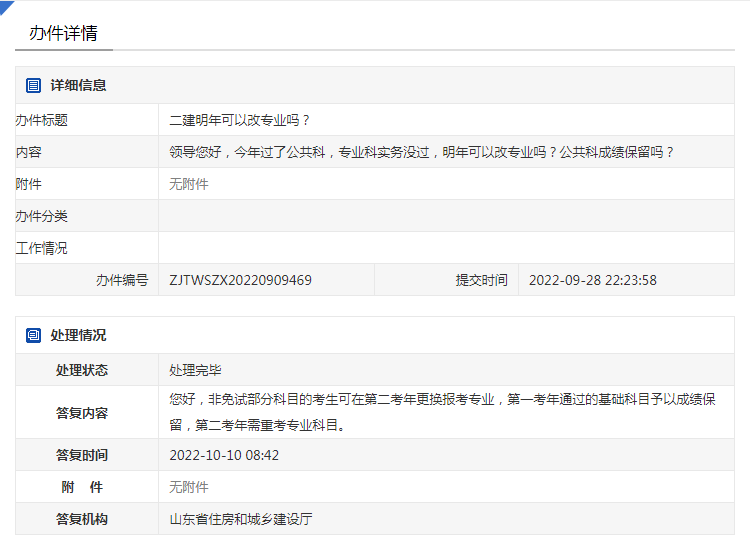Click the 处理情况 section heading

coord(78,336)
